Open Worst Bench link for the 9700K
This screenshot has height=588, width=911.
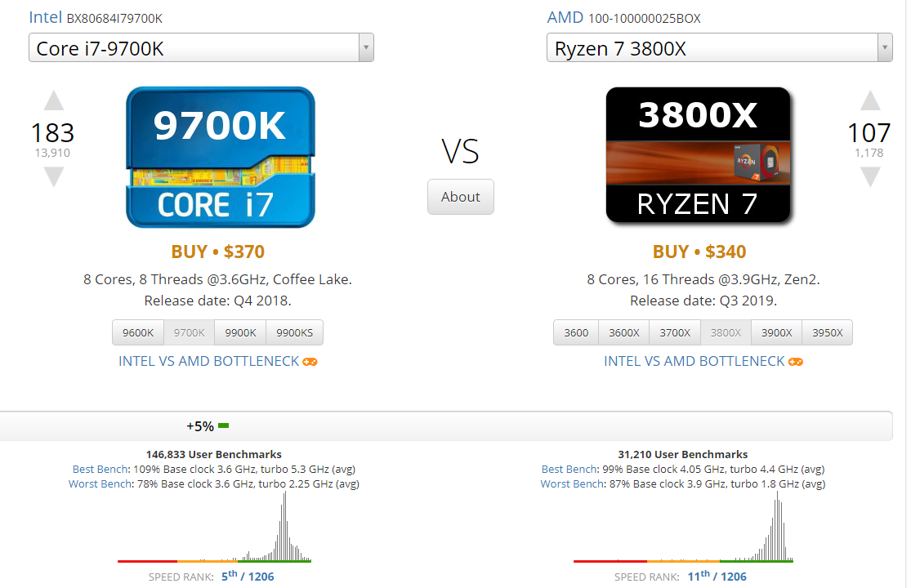pyautogui.click(x=100, y=483)
